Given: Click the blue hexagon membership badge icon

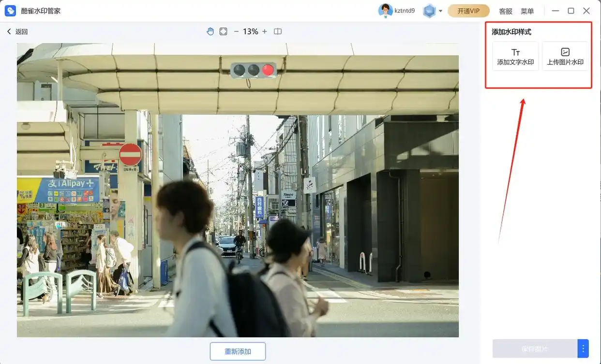Looking at the screenshot, I should [429, 11].
